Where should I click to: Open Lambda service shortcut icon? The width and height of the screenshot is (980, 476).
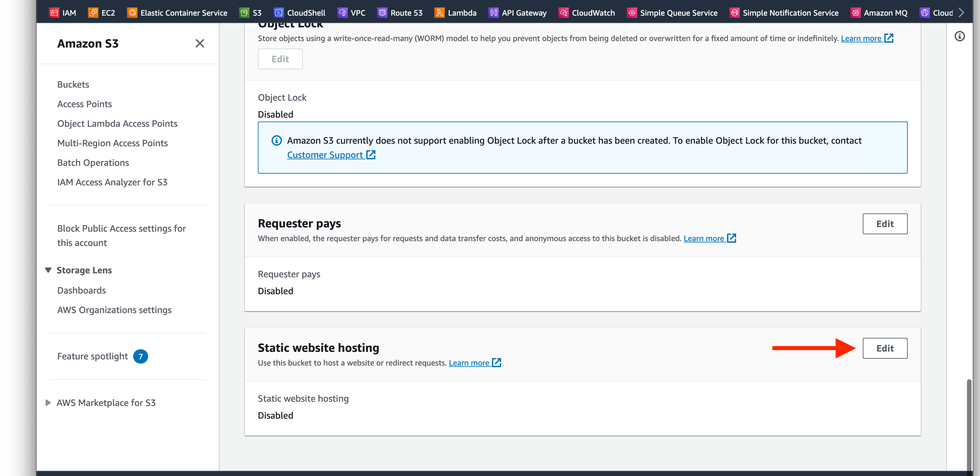[x=440, y=13]
